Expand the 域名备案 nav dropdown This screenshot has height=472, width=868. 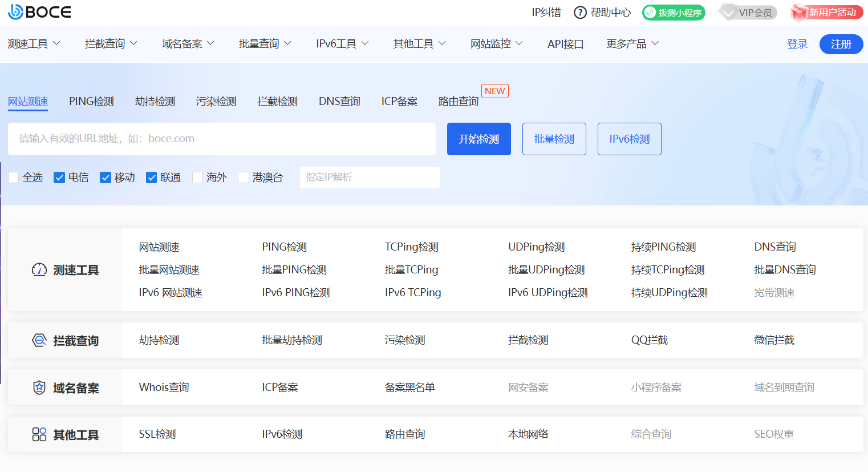coord(188,44)
